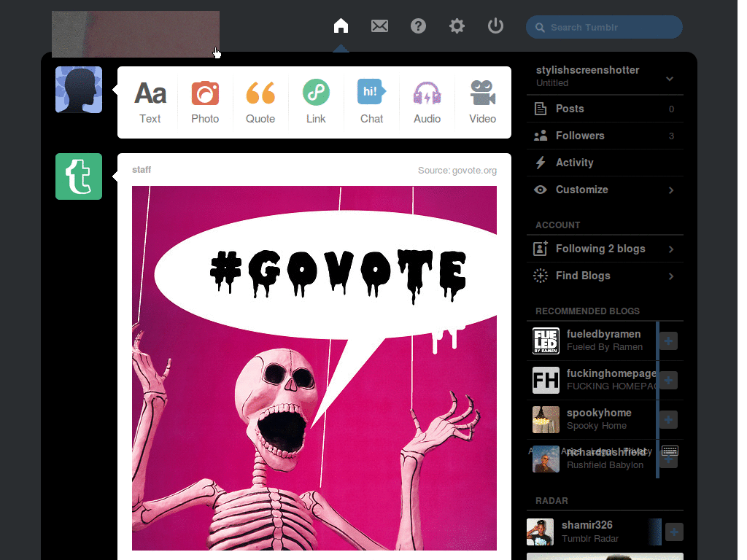Click the Rushfield Babylon avatar thumbnail
The image size is (747, 560).
tap(546, 459)
